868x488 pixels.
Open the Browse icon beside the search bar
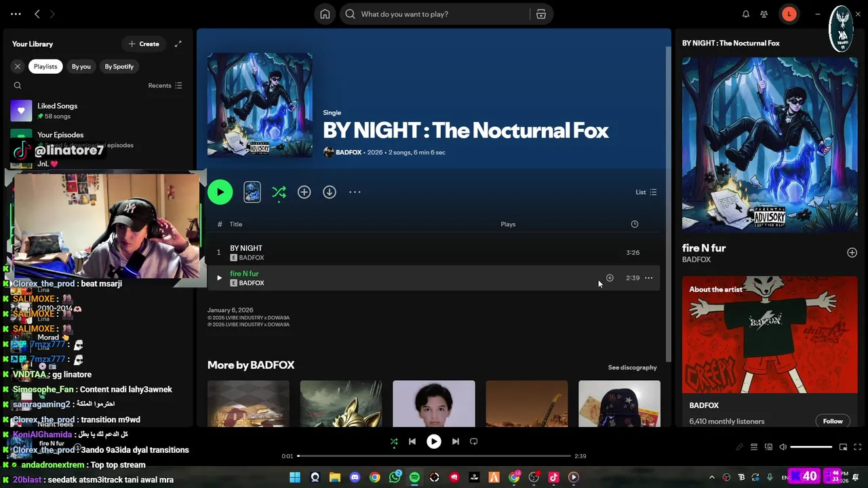[540, 14]
